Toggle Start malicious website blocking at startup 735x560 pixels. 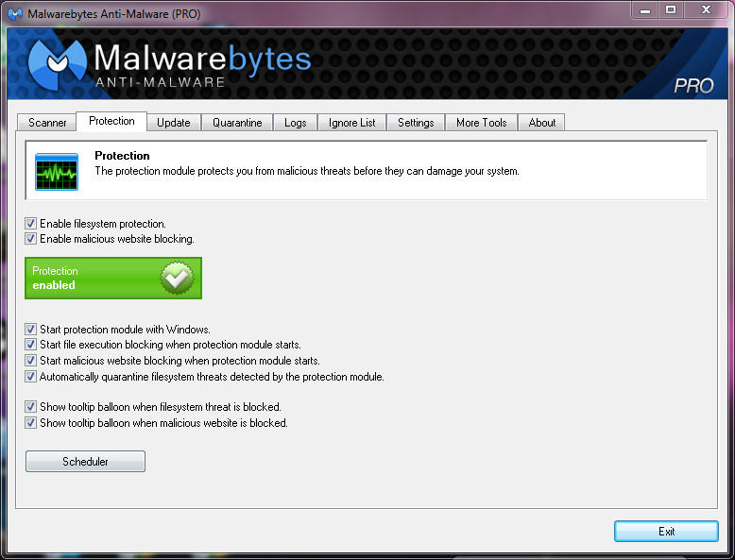coord(30,361)
